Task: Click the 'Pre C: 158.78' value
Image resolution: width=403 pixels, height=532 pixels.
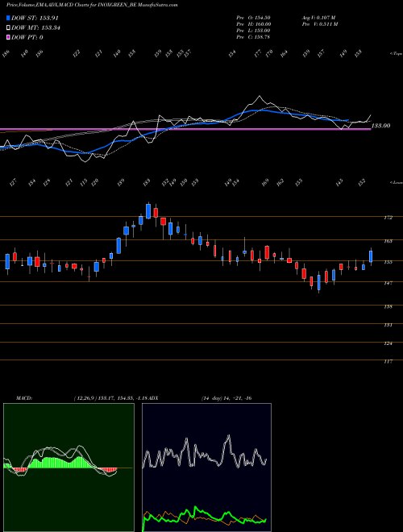Action: [253, 37]
